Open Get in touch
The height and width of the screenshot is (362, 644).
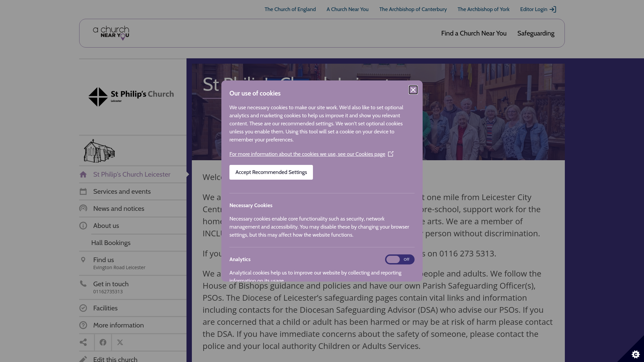pyautogui.click(x=133, y=288)
